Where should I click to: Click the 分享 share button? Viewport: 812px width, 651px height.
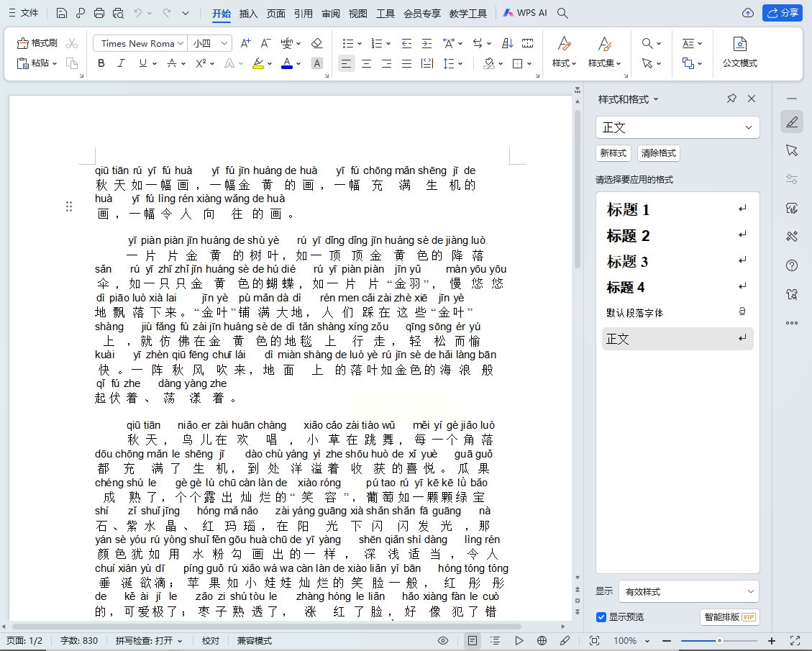pos(783,13)
